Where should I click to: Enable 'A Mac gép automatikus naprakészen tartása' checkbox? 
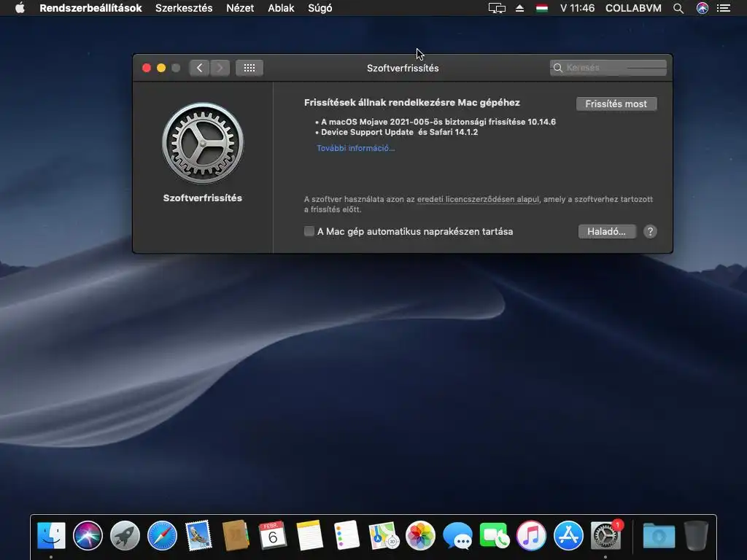pyautogui.click(x=309, y=231)
